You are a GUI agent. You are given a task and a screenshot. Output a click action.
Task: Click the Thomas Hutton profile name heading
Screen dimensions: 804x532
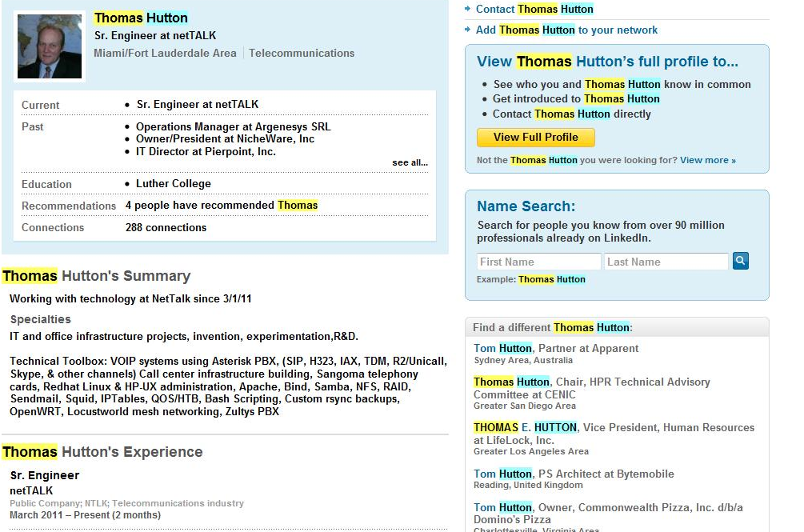tap(141, 18)
